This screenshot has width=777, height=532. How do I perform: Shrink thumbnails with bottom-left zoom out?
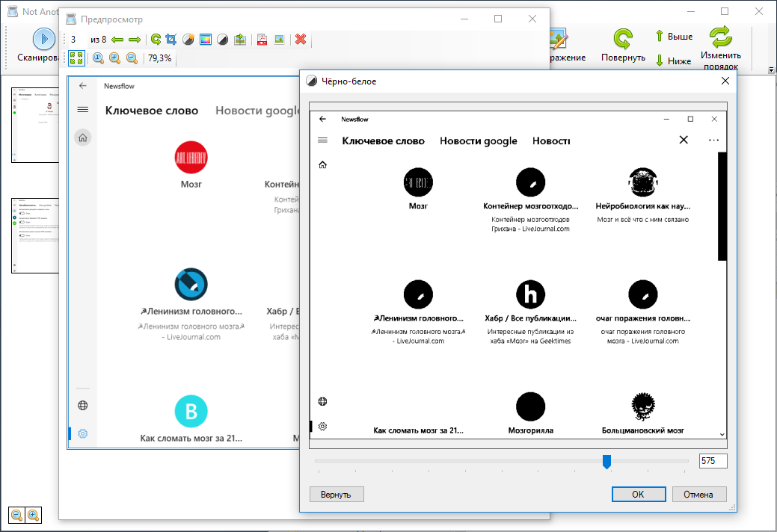(17, 515)
